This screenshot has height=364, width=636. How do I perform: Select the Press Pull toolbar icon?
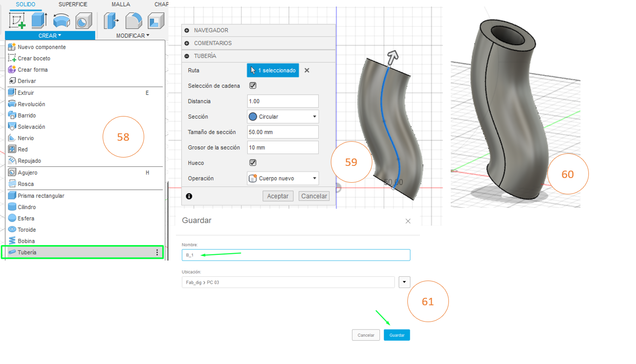(x=111, y=21)
